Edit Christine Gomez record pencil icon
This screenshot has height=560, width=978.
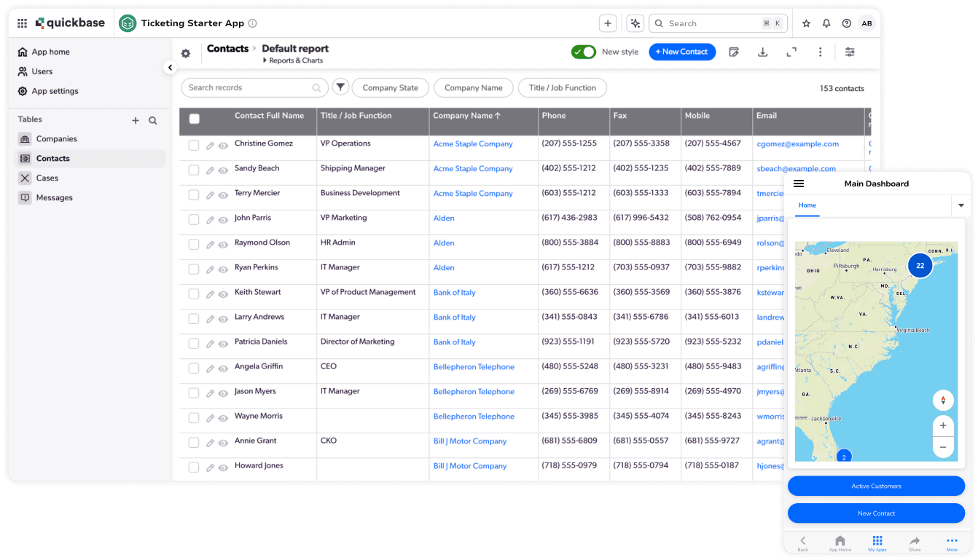pyautogui.click(x=210, y=146)
